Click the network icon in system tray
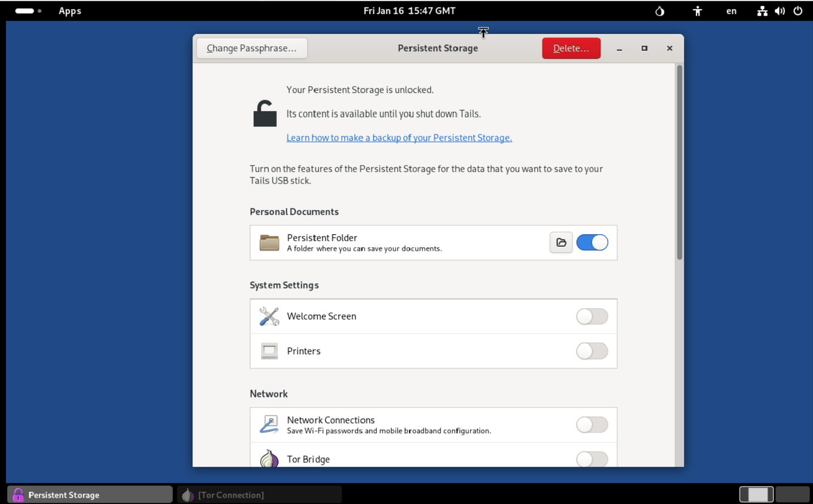The height and width of the screenshot is (504, 813). (762, 11)
